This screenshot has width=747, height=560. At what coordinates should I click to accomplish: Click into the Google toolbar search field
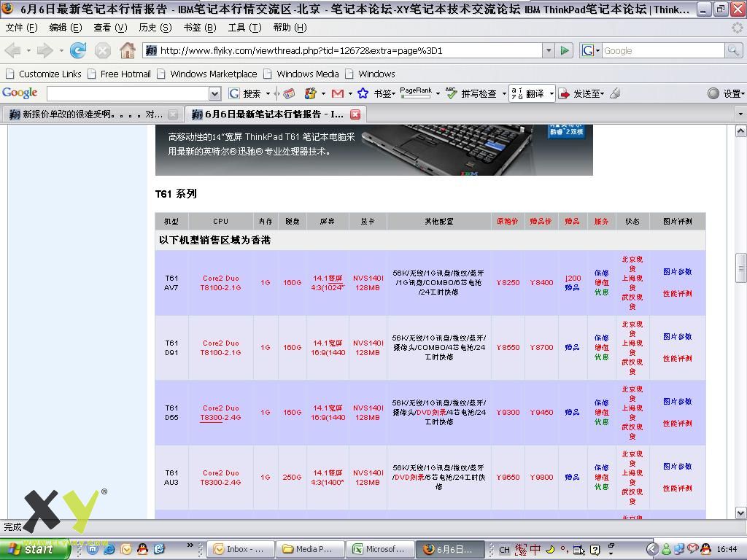(x=128, y=93)
